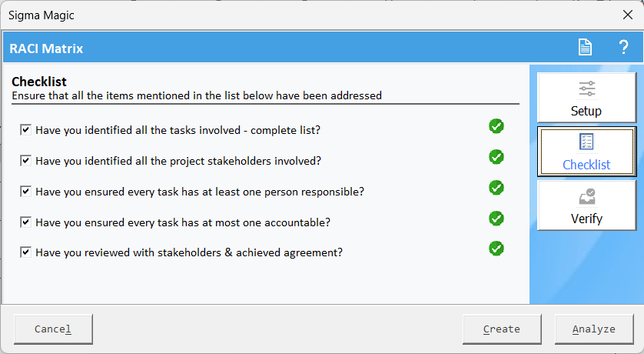Click green check beside person responsible item

coord(496,188)
